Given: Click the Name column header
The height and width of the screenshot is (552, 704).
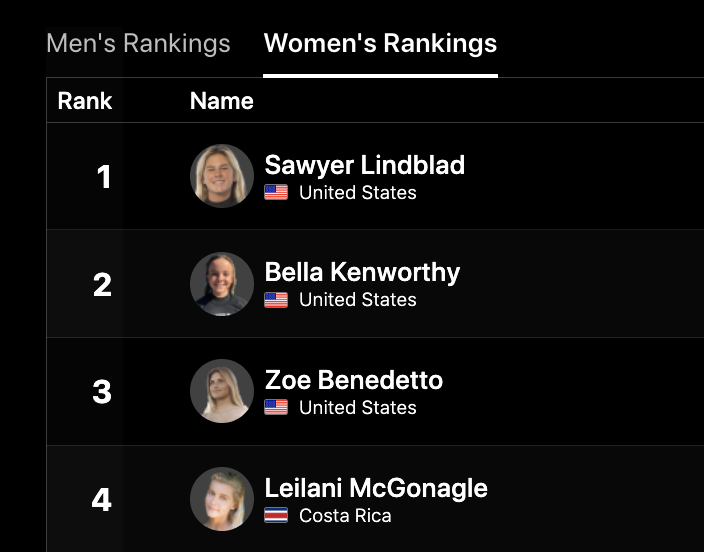Looking at the screenshot, I should tap(221, 101).
